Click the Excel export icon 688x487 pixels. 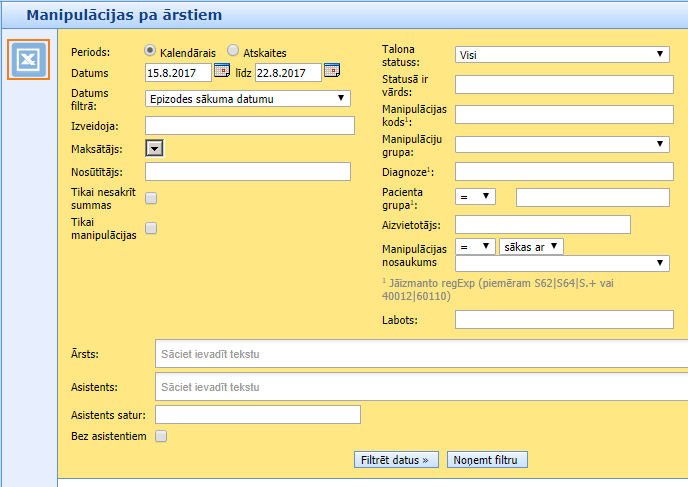tap(28, 60)
